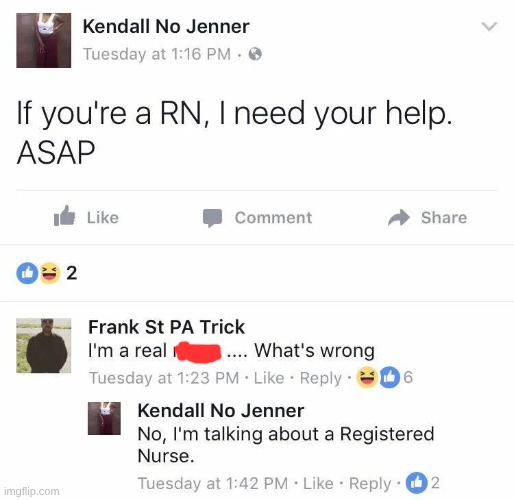Open Kendall's small avatar in the reply
Screen dimensions: 514x500
[x=104, y=418]
